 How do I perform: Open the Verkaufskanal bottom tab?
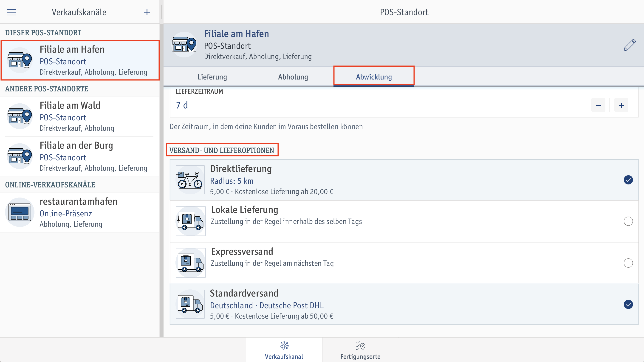click(x=284, y=350)
